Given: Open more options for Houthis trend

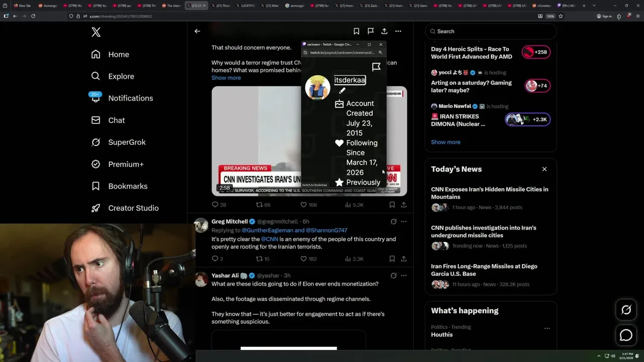Looking at the screenshot, I should (x=547, y=328).
